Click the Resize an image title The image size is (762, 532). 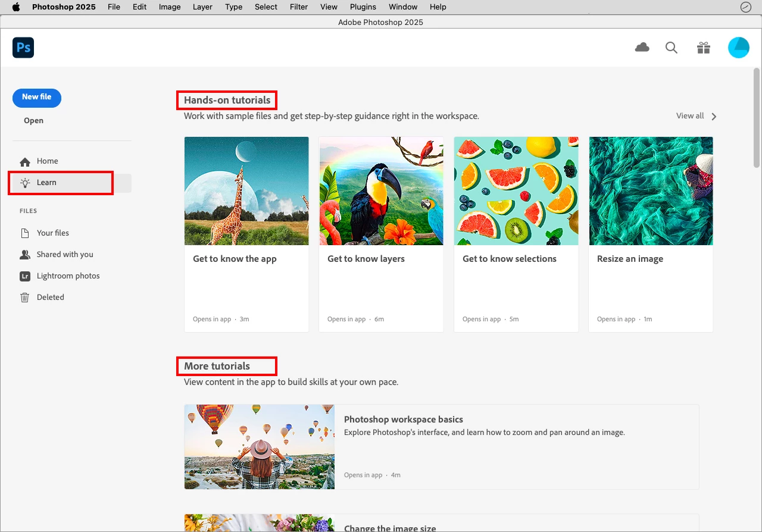(x=630, y=259)
